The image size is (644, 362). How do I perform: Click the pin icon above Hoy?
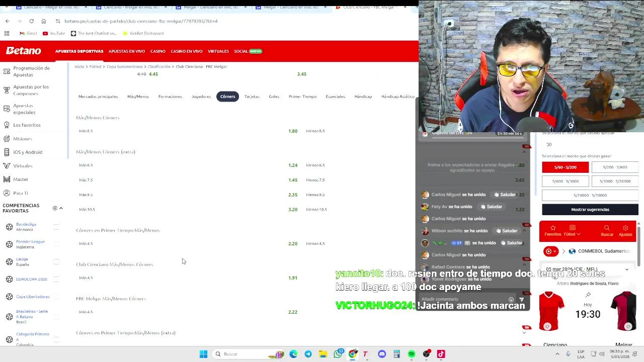click(x=588, y=295)
